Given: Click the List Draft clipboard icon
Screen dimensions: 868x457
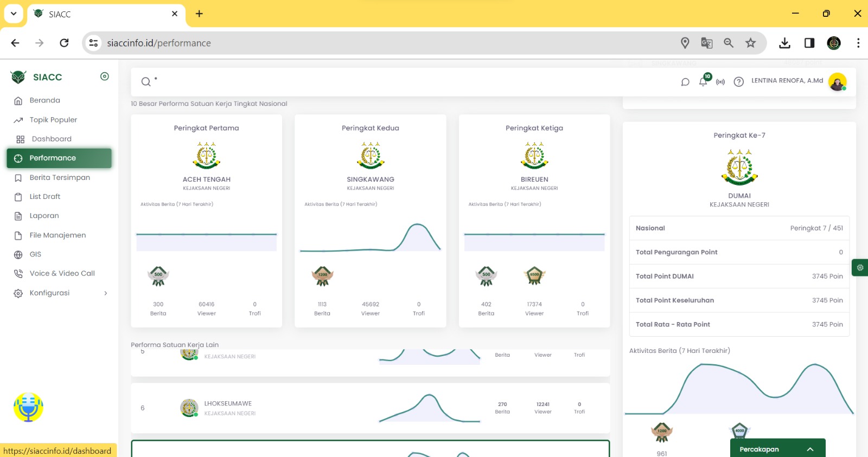Looking at the screenshot, I should 18,197.
